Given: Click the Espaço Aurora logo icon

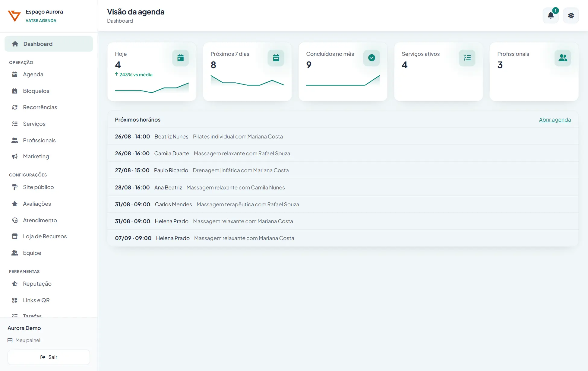Looking at the screenshot, I should [x=14, y=16].
